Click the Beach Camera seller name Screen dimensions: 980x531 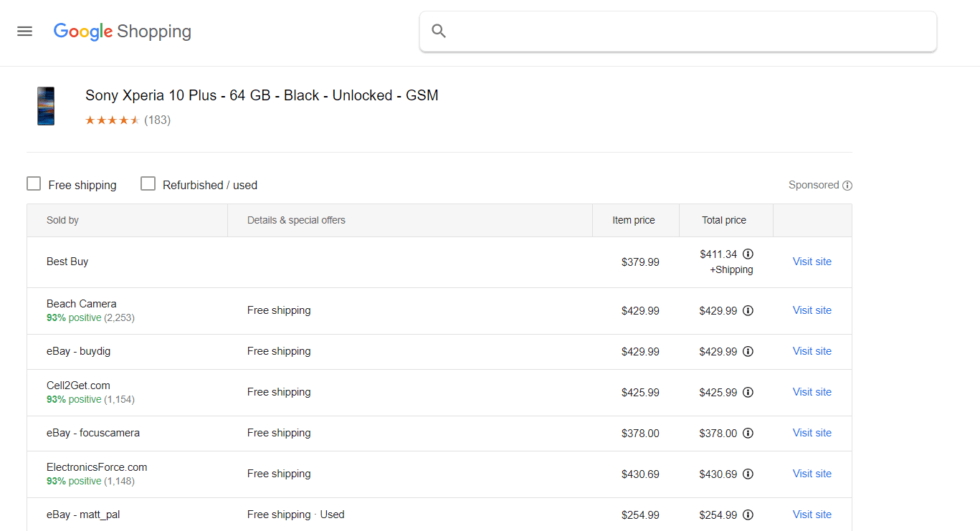coord(81,304)
